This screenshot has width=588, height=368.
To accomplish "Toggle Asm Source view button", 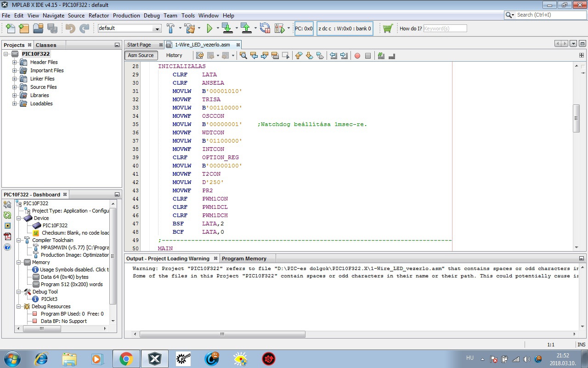I will (141, 55).
